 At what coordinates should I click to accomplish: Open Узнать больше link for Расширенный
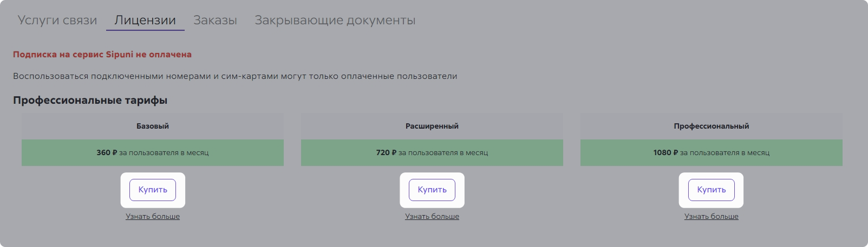(x=432, y=216)
